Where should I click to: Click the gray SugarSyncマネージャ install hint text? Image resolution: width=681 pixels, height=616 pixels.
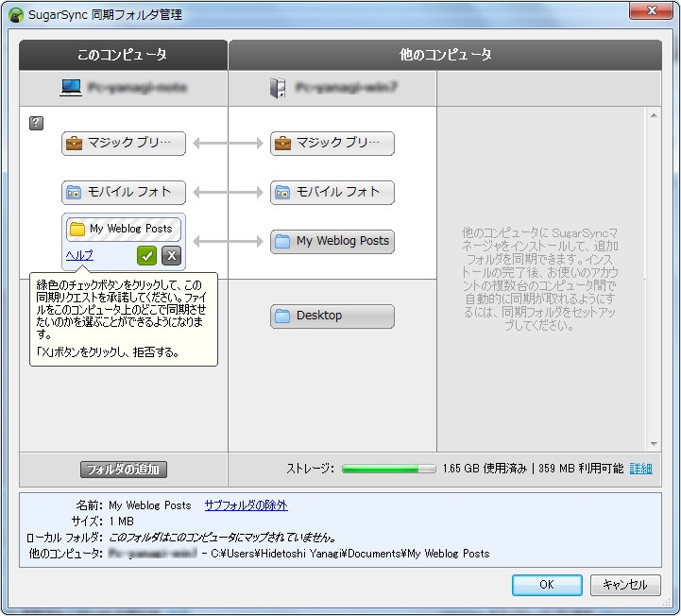click(540, 279)
